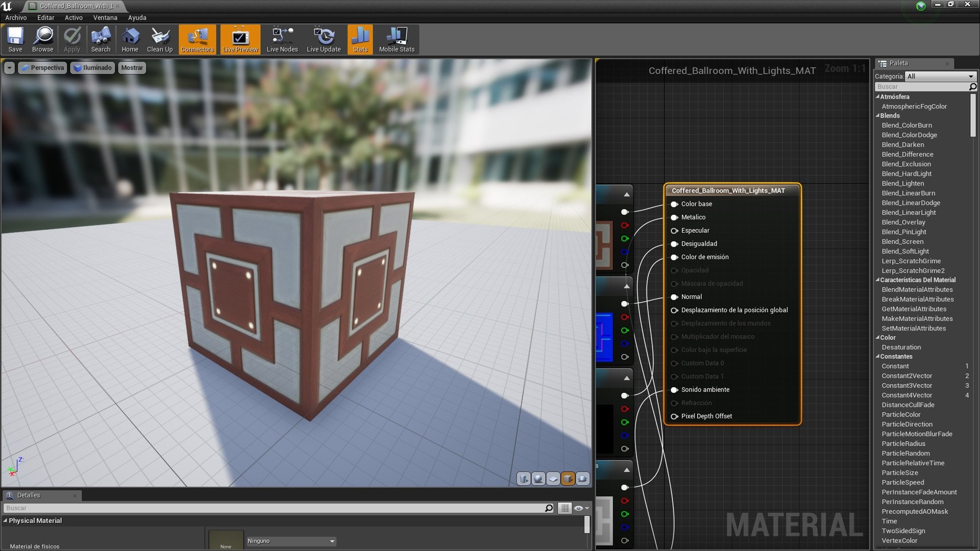Click the Iluminado view mode button
Screen dimensions: 980x551
(x=92, y=67)
